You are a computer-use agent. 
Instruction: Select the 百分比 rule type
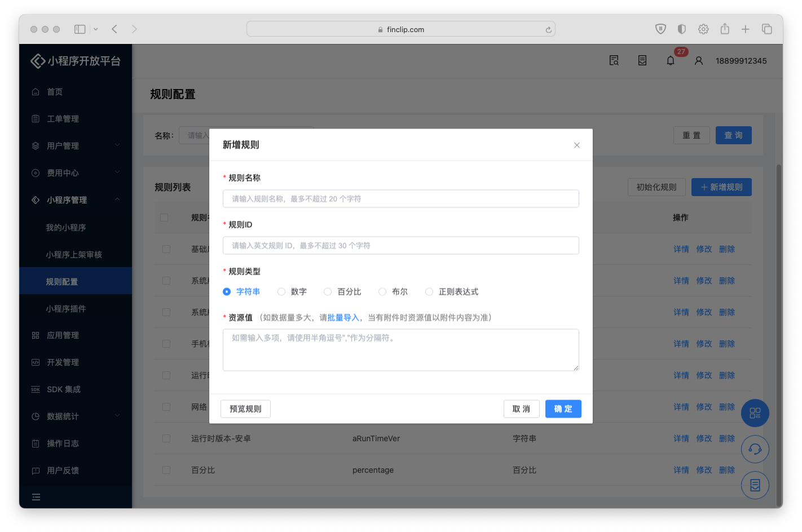pyautogui.click(x=328, y=292)
